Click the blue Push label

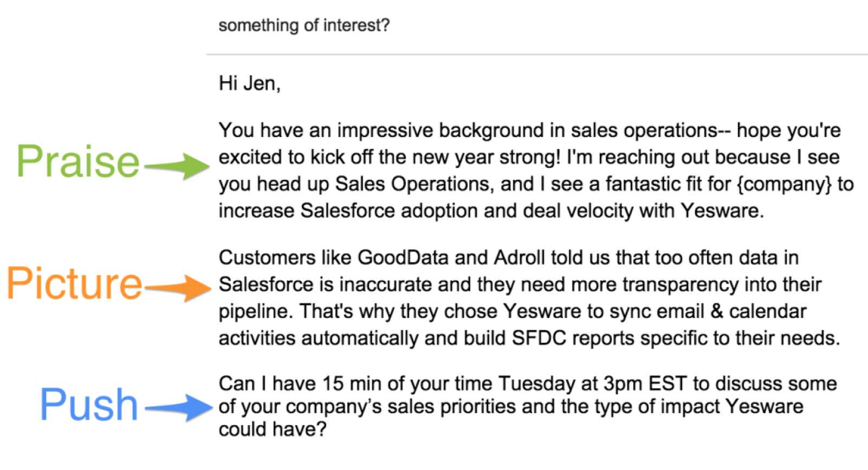coord(89,404)
